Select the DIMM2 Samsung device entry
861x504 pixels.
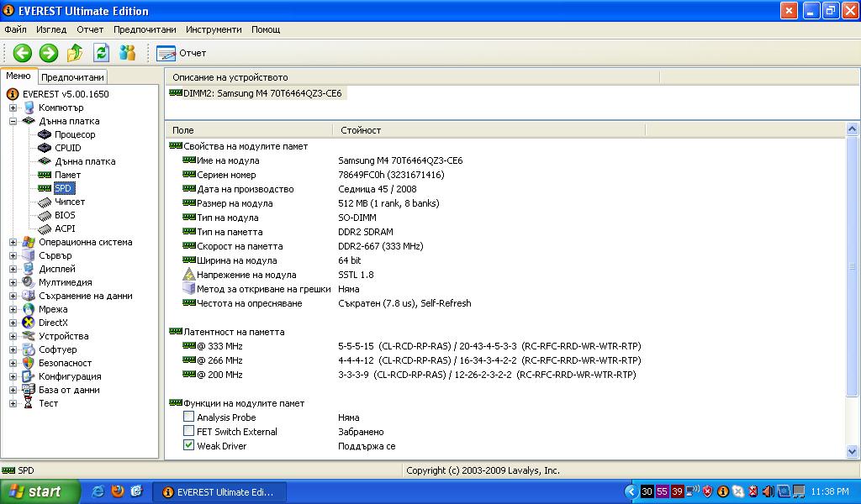(x=261, y=93)
